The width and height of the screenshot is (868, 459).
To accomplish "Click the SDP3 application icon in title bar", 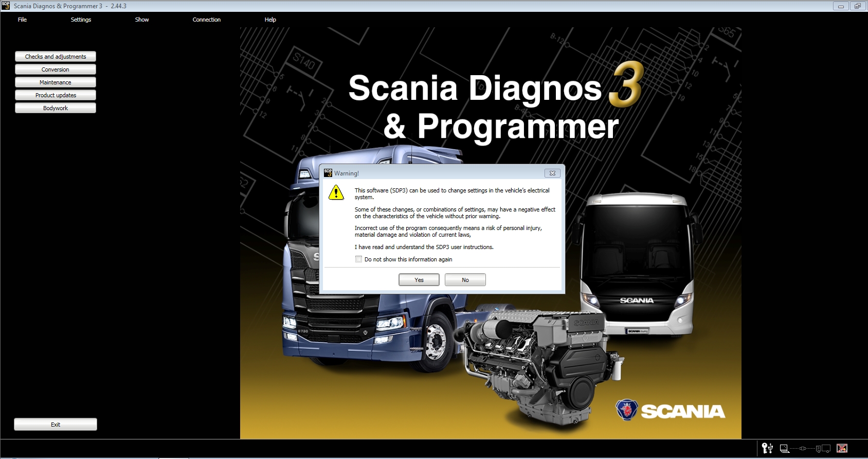I will 6,6.
